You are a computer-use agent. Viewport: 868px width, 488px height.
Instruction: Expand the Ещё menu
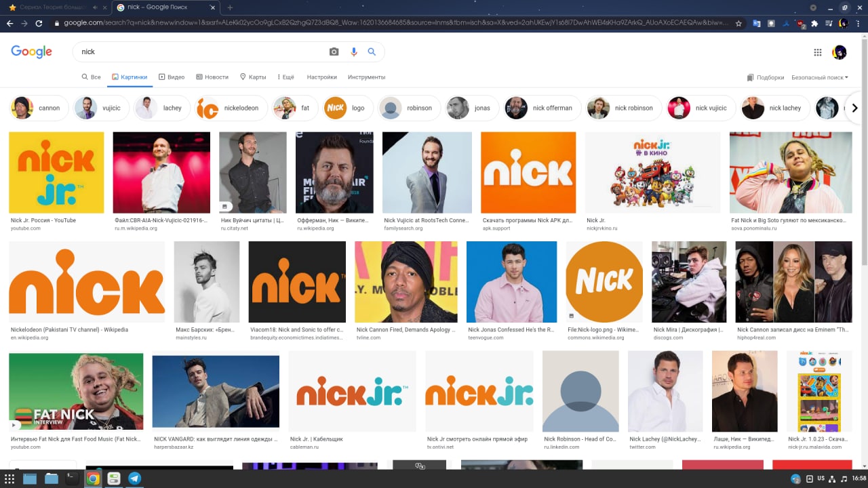pyautogui.click(x=284, y=77)
